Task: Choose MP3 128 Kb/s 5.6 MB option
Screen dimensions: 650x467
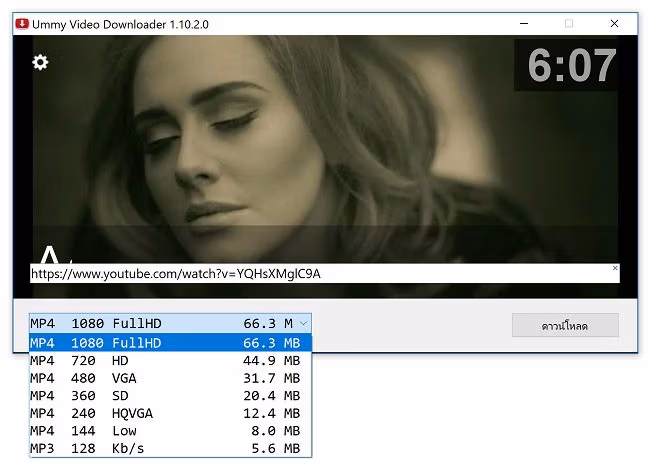Action: point(170,448)
